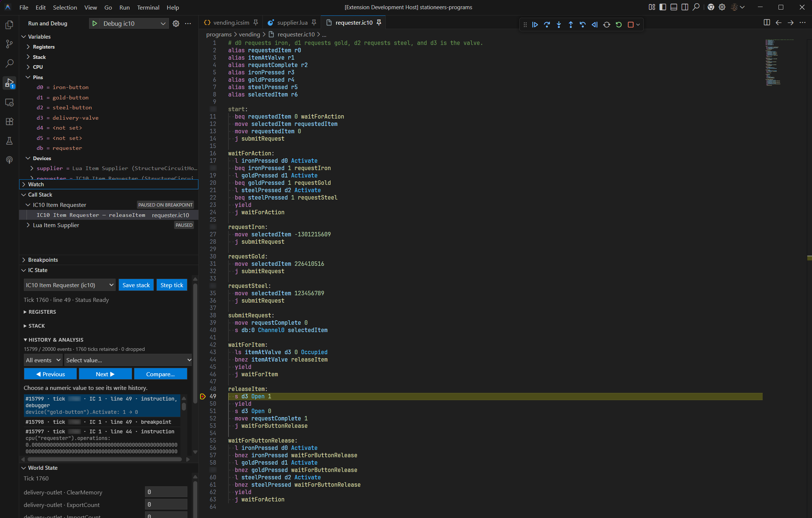The image size is (812, 518).
Task: Open the Explorer view in activity bar
Action: [x=10, y=25]
